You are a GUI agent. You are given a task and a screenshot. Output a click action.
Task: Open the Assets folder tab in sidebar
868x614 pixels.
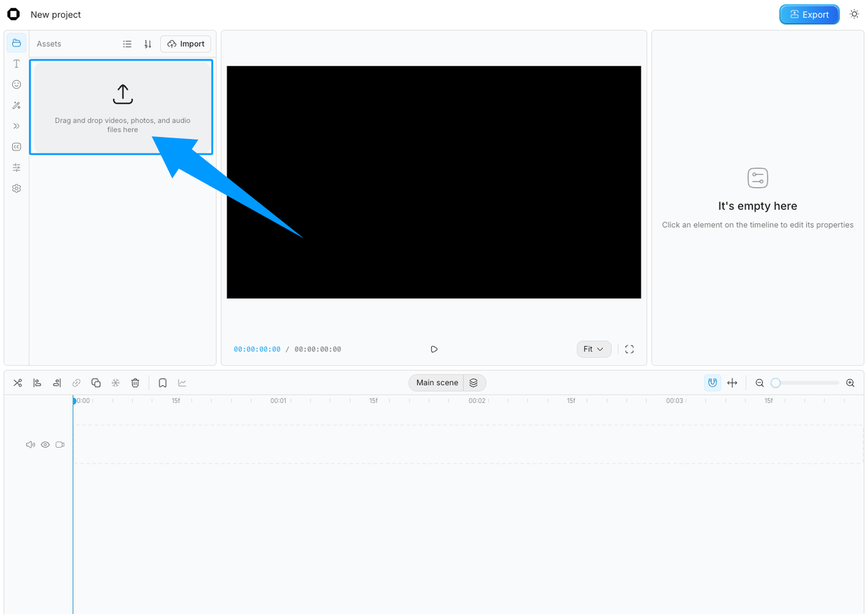tap(16, 43)
